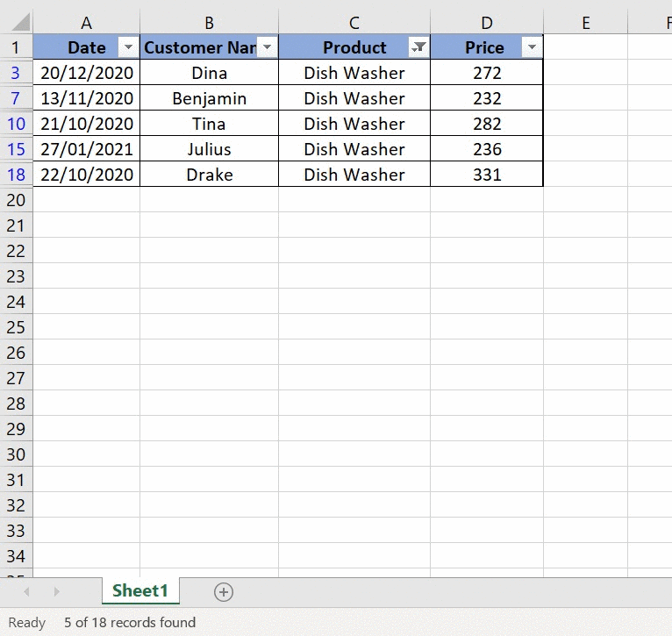Screen dimensions: 672x636
Task: Open the Date column filter dropdown
Action: [128, 47]
